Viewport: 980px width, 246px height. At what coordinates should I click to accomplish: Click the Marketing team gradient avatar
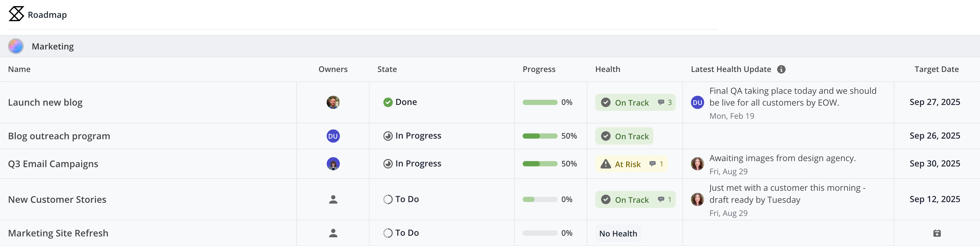coord(16,46)
